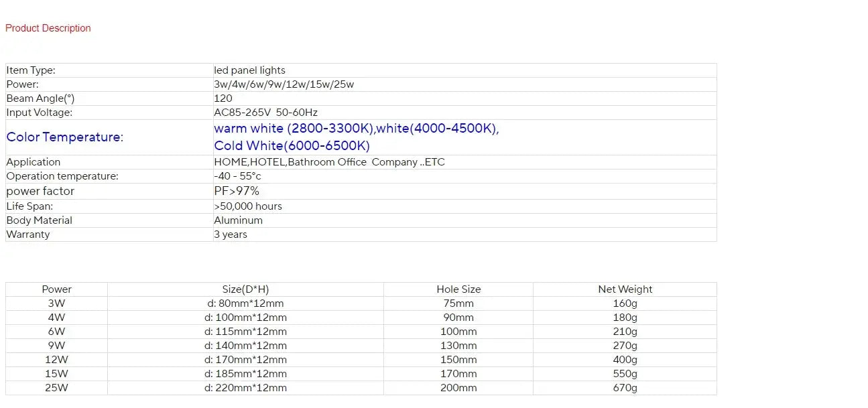The image size is (868, 408).
Task: Select the 3w/4w/6w/9w/12w/15w/25w power list
Action: click(284, 84)
